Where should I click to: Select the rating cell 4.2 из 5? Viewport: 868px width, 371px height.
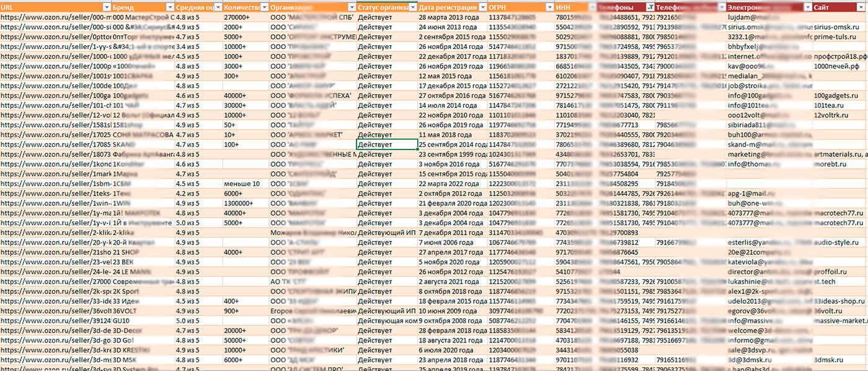coord(198,193)
